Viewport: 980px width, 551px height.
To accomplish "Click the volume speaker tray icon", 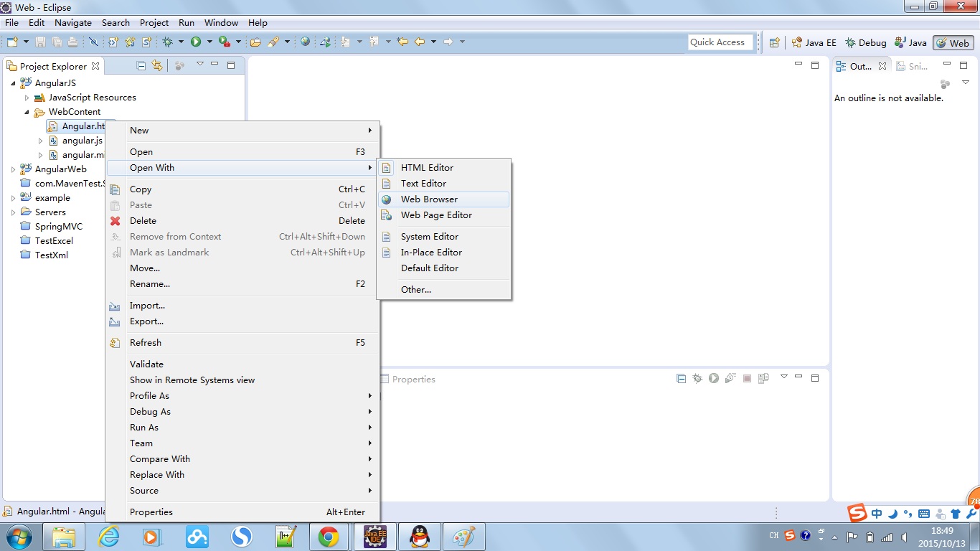I will [905, 537].
